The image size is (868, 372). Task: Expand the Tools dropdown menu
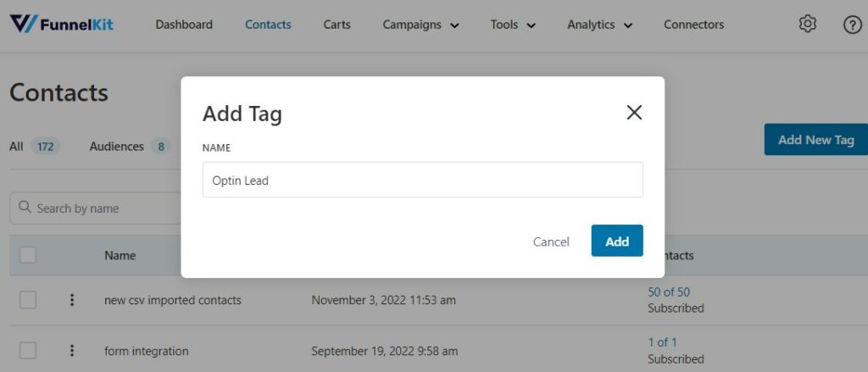(513, 25)
